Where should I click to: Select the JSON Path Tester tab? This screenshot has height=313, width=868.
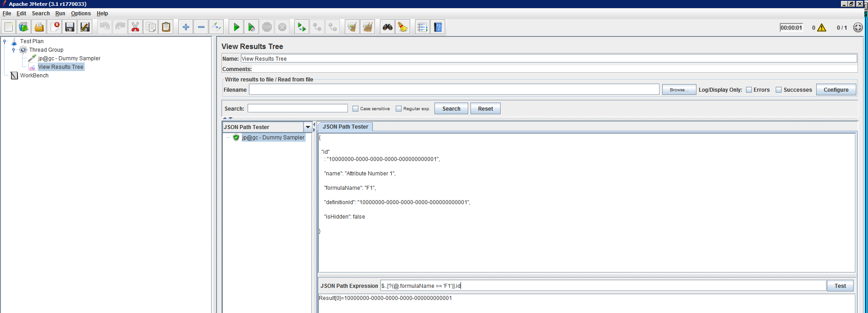point(345,127)
